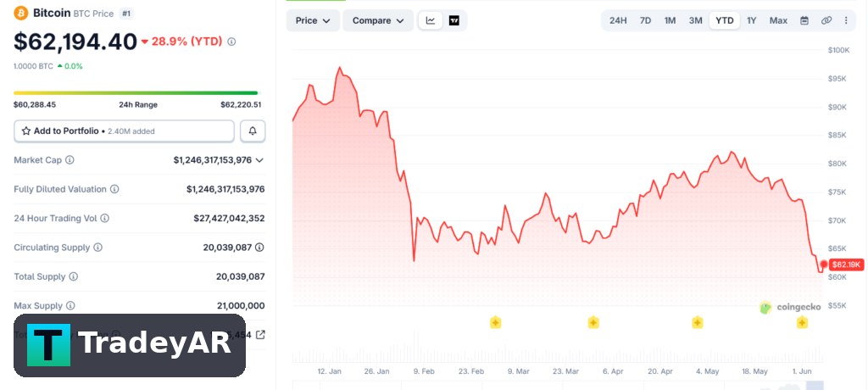
Task: Select the Max time range
Action: [x=778, y=20]
